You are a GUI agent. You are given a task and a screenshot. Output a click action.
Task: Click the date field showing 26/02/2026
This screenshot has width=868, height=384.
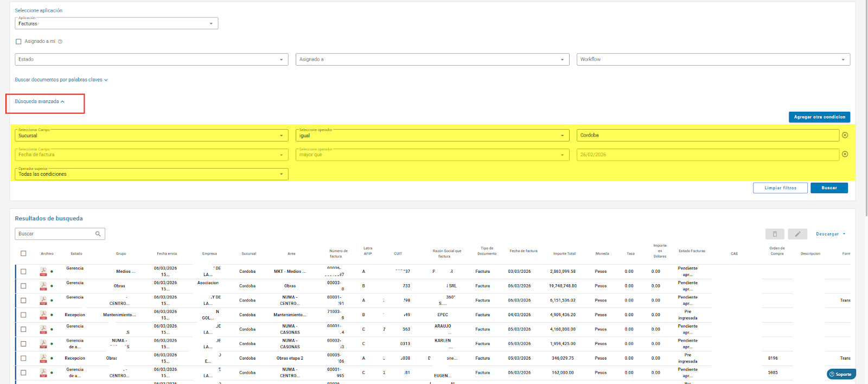(x=708, y=155)
